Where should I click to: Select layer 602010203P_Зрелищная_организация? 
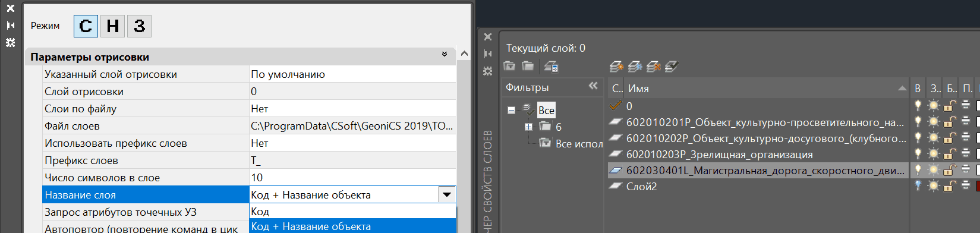[758, 154]
